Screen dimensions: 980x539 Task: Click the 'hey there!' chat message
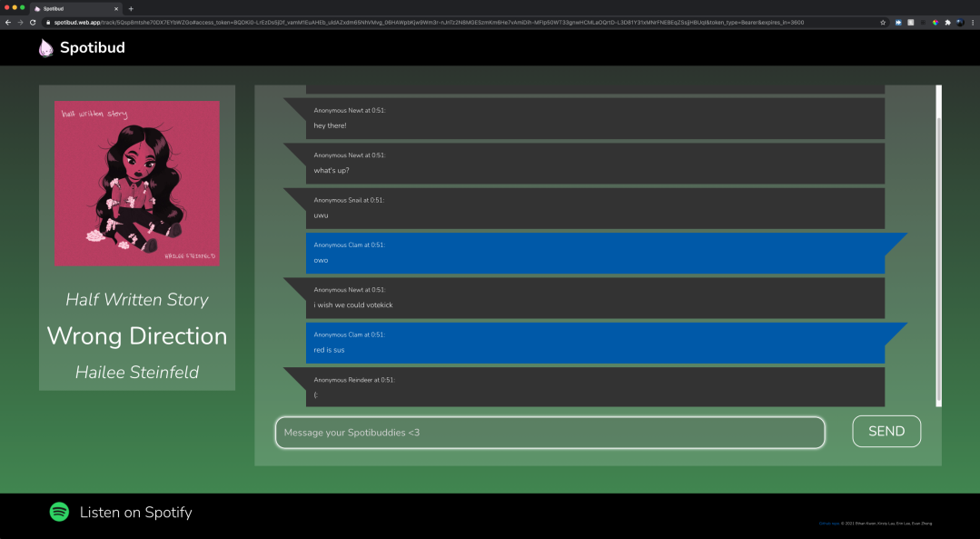click(x=595, y=118)
